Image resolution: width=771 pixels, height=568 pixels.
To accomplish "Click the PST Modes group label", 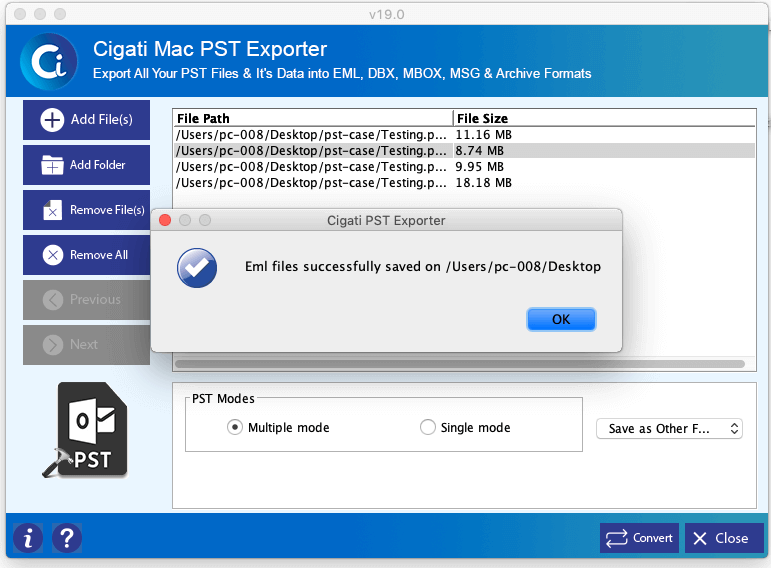I will click(x=223, y=398).
